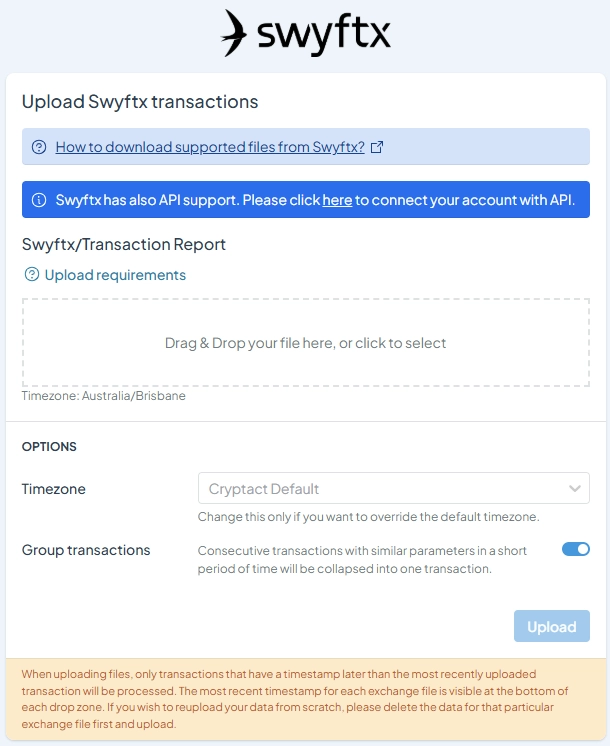The height and width of the screenshot is (746, 610).
Task: Open 'How to download supported files from Swyftx?' link
Action: point(210,147)
